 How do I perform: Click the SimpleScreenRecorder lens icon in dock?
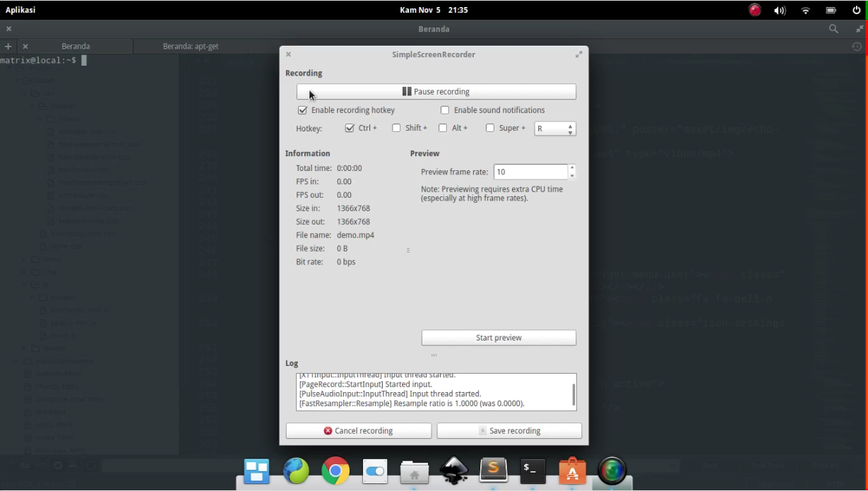point(612,471)
